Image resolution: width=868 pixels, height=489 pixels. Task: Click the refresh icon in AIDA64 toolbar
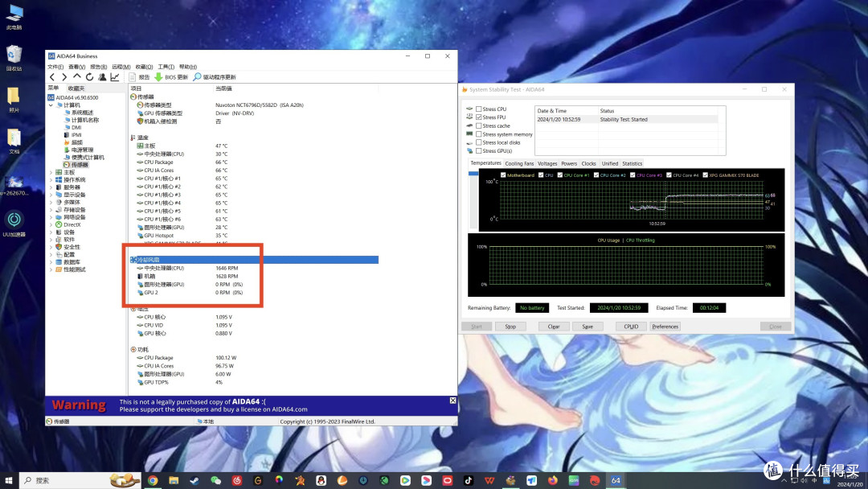tap(89, 77)
